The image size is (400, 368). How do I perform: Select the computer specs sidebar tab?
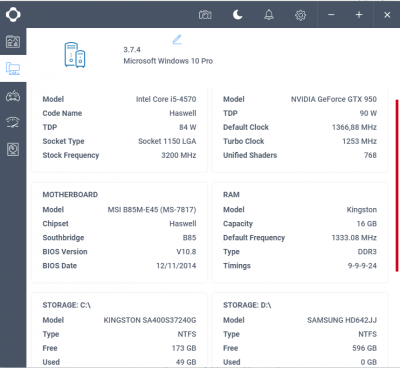pos(13,68)
